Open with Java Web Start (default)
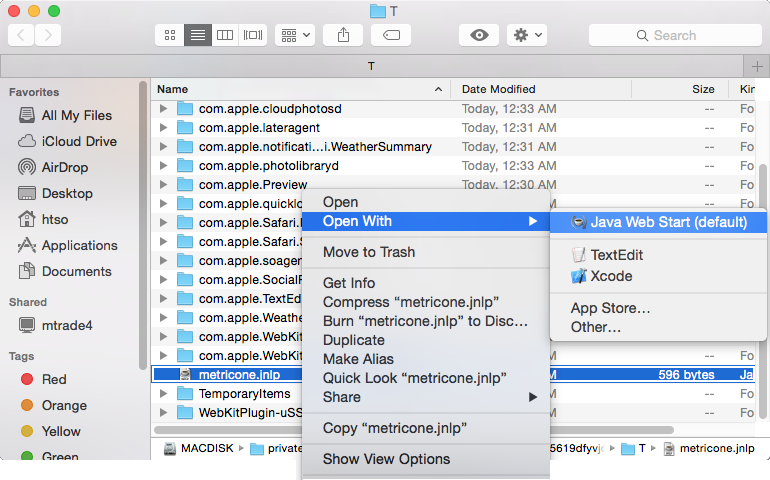This screenshot has width=770, height=480. click(659, 223)
